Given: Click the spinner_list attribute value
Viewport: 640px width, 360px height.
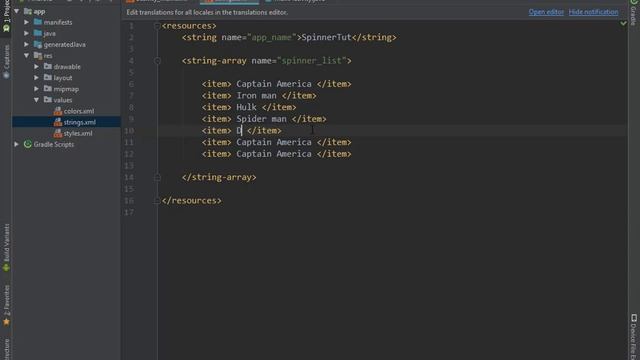Looking at the screenshot, I should 311,60.
